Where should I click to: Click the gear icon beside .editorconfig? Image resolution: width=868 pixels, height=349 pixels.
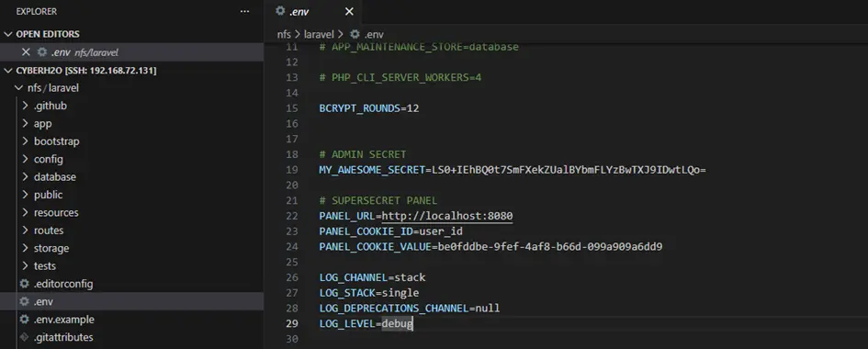pos(24,284)
